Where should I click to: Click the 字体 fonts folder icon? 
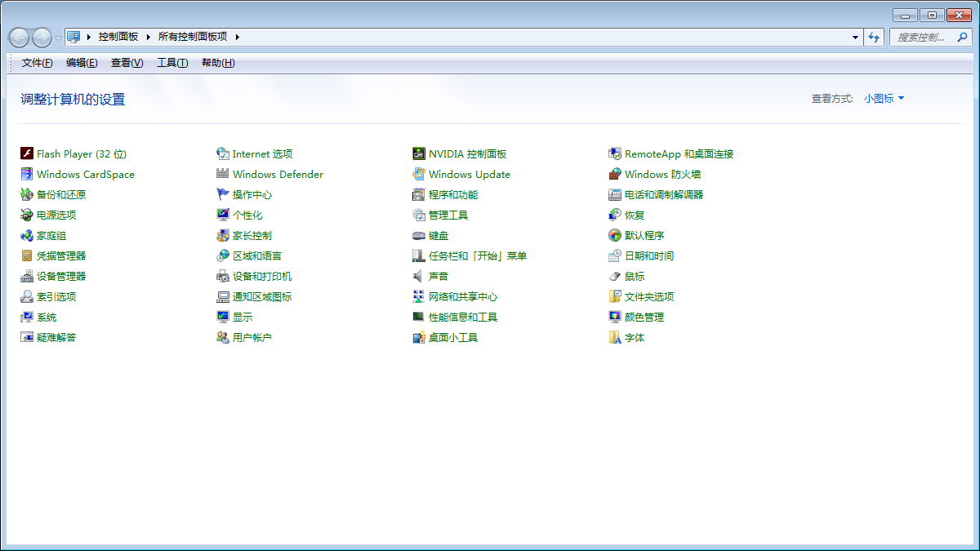click(x=615, y=337)
